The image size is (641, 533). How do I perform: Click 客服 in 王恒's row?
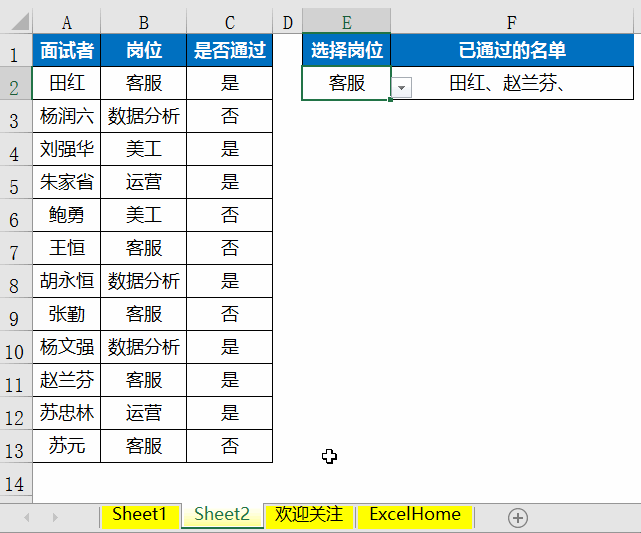[143, 248]
